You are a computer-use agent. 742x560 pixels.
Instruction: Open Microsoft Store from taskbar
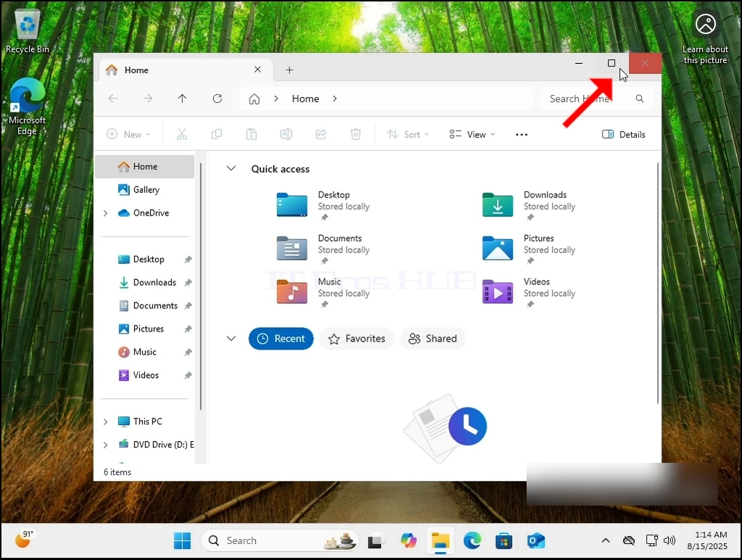pos(504,540)
